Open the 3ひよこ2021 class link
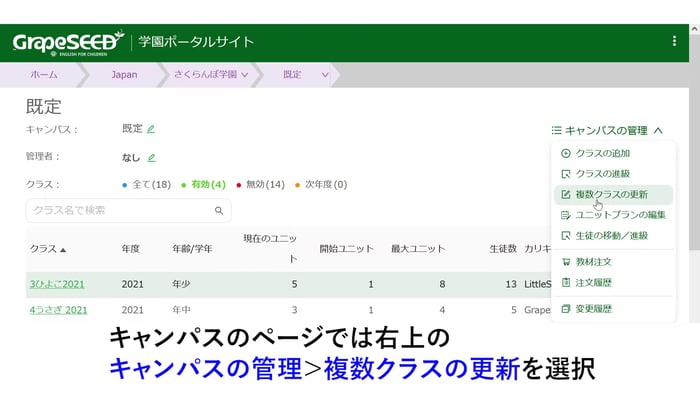This screenshot has width=700, height=393. (57, 284)
